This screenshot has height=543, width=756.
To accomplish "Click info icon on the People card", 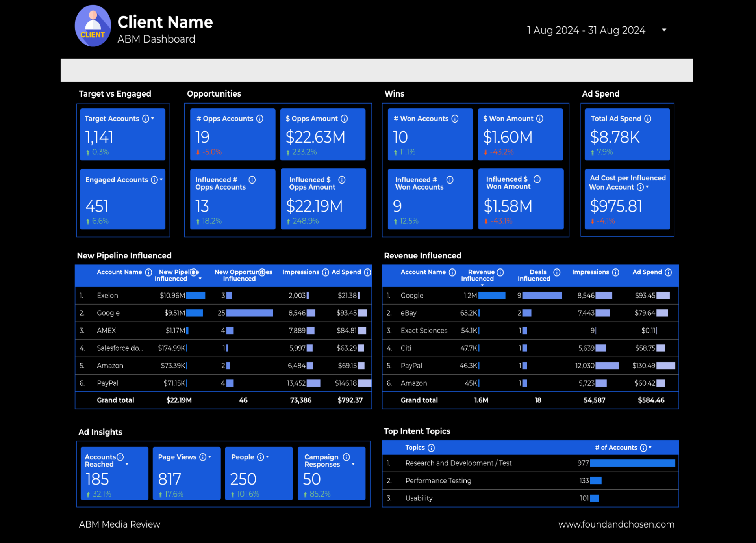I will 260,457.
